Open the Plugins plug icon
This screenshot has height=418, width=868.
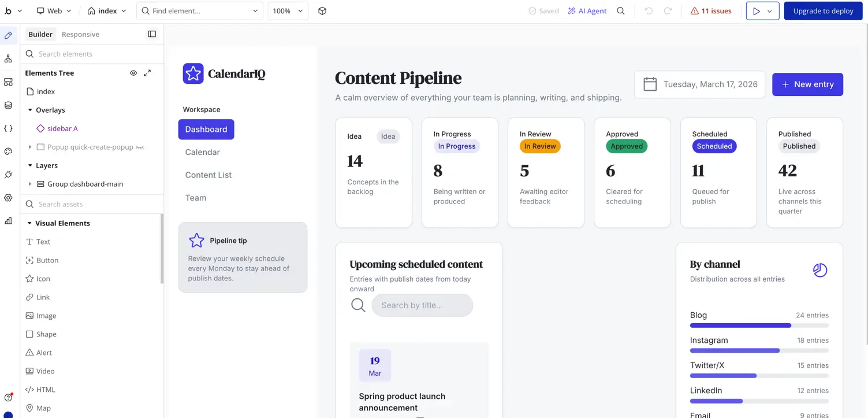pyautogui.click(x=8, y=175)
